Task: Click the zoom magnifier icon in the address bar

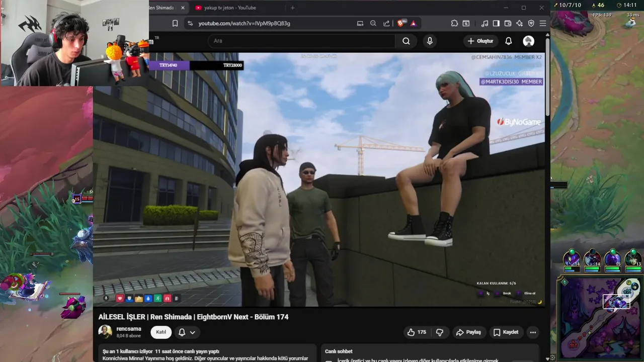Action: 373,23
